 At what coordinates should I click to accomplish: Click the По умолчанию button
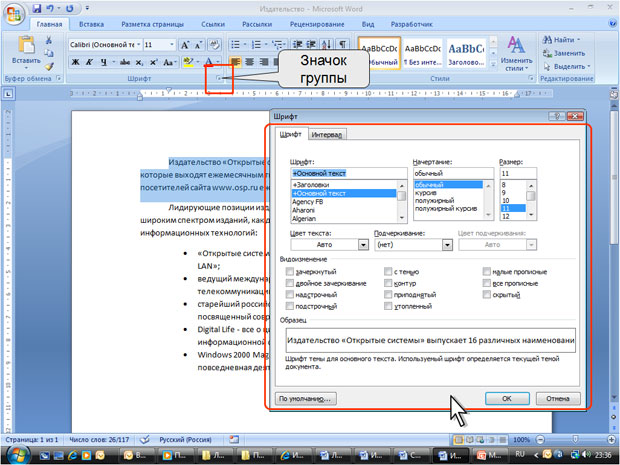tap(306, 399)
